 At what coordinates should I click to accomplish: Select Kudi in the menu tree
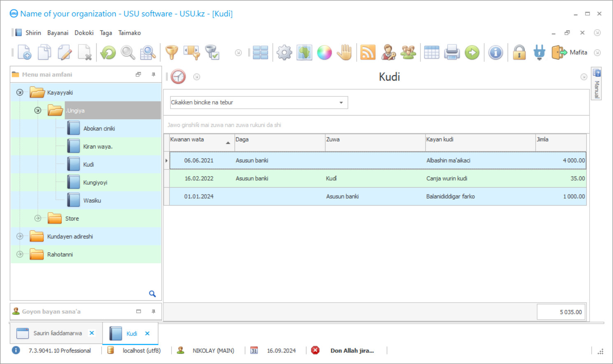[88, 165]
